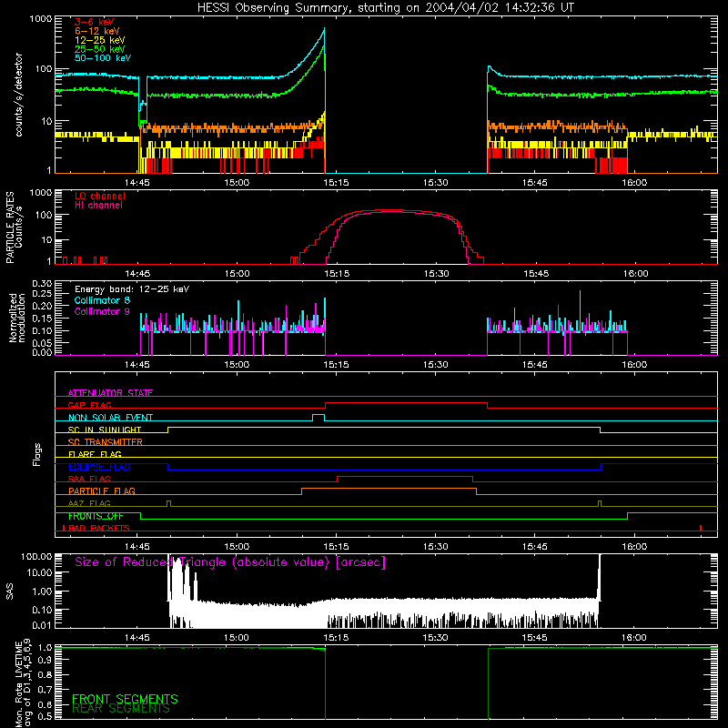Click the PARTICLE FLAG label

pyautogui.click(x=102, y=491)
